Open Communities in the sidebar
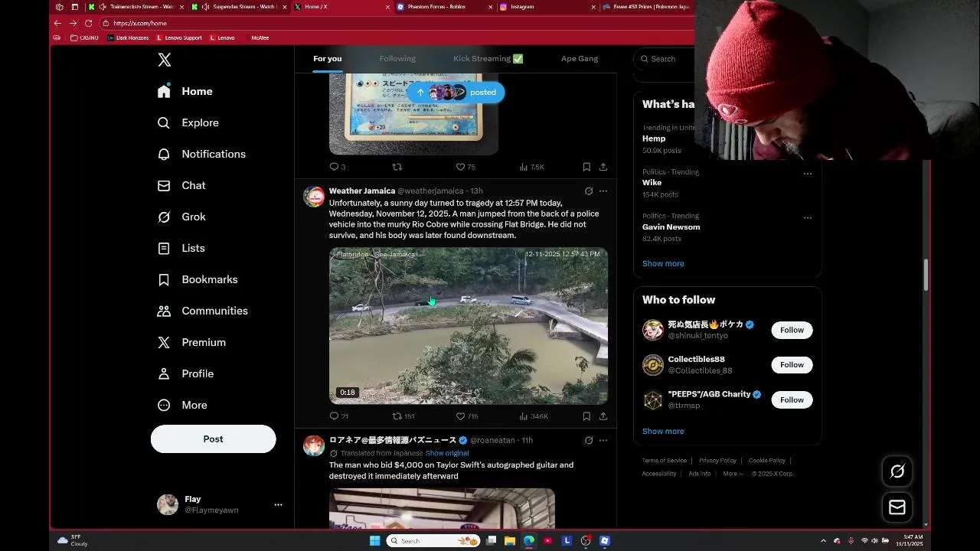 pyautogui.click(x=203, y=311)
